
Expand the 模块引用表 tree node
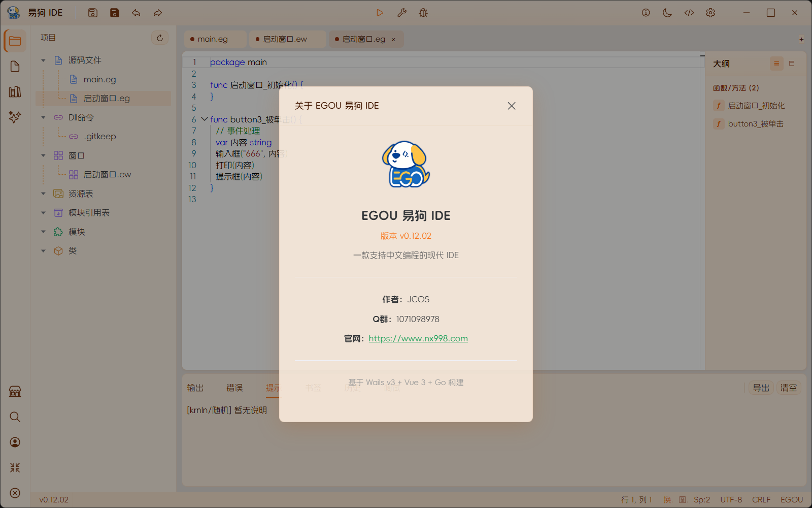(x=43, y=213)
